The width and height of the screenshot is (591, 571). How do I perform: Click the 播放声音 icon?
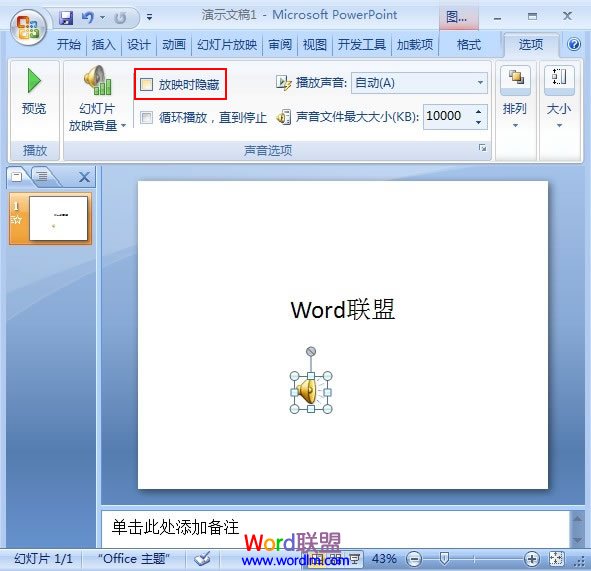(283, 83)
